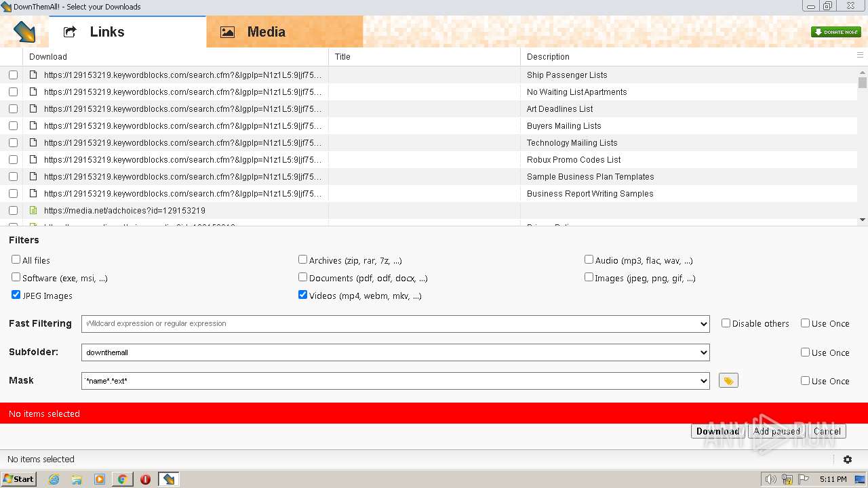Viewport: 868px width, 488px height.
Task: Expand the Mask dropdown arrow
Action: 703,381
